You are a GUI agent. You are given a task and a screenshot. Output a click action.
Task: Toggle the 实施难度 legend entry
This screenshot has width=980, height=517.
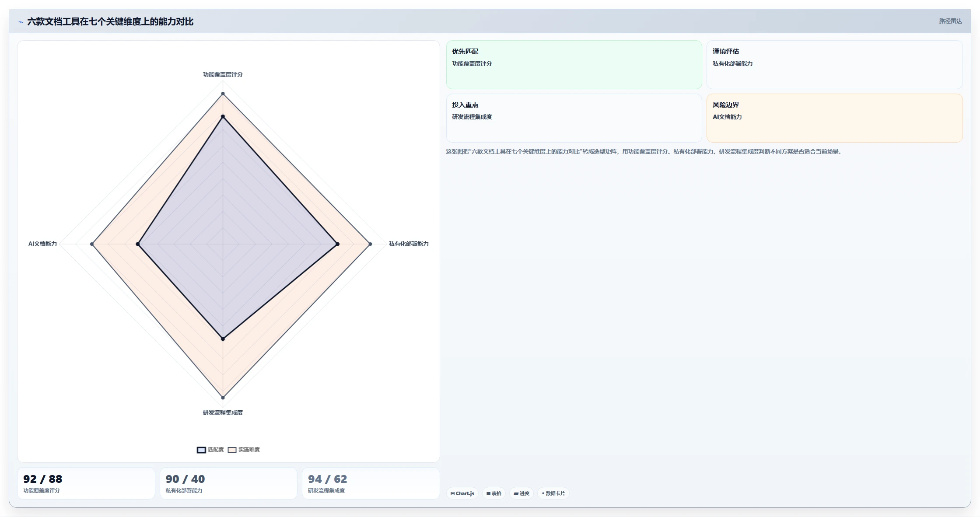point(244,450)
